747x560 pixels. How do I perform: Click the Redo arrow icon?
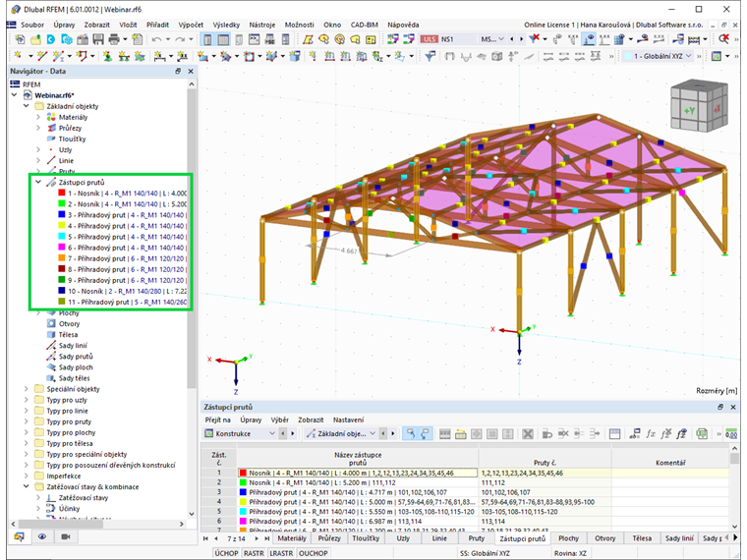180,39
